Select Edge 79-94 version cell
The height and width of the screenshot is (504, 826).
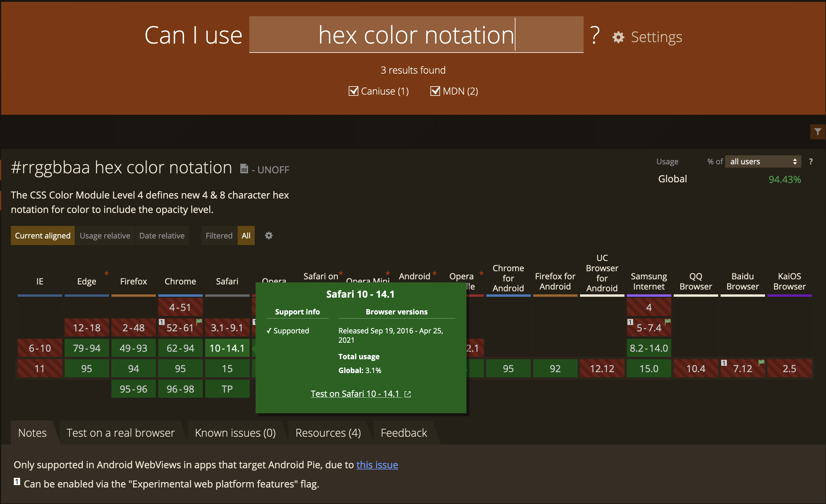coord(87,348)
